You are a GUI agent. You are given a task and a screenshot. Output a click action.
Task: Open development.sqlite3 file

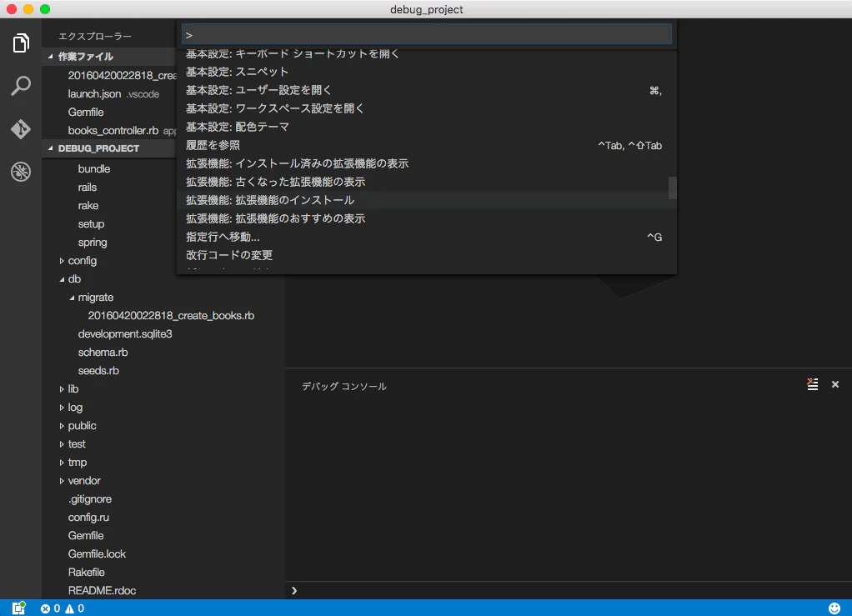[x=125, y=334]
